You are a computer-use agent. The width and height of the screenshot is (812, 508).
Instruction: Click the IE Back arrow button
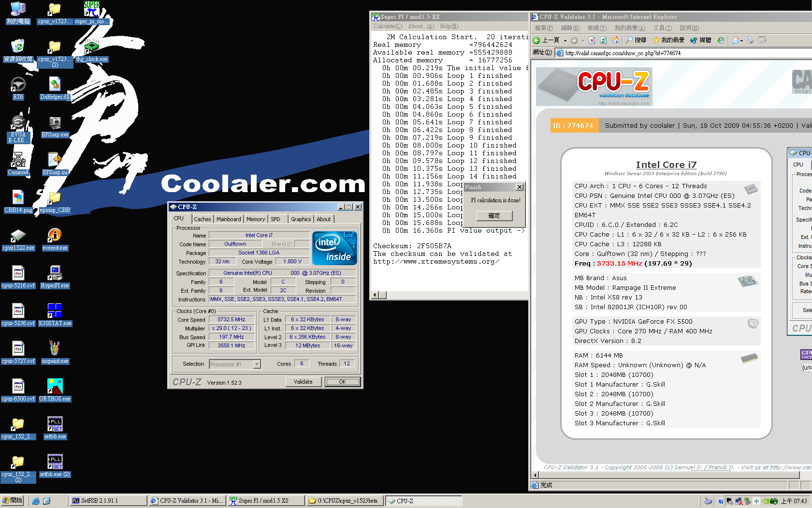546,40
